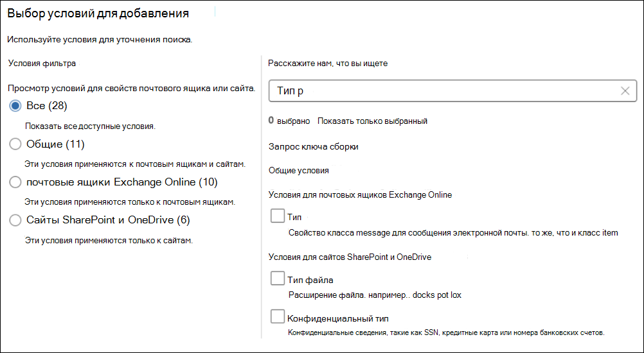Select the 'Общие (11)' radio option
Image resolution: width=644 pixels, height=353 pixels.
[15, 144]
